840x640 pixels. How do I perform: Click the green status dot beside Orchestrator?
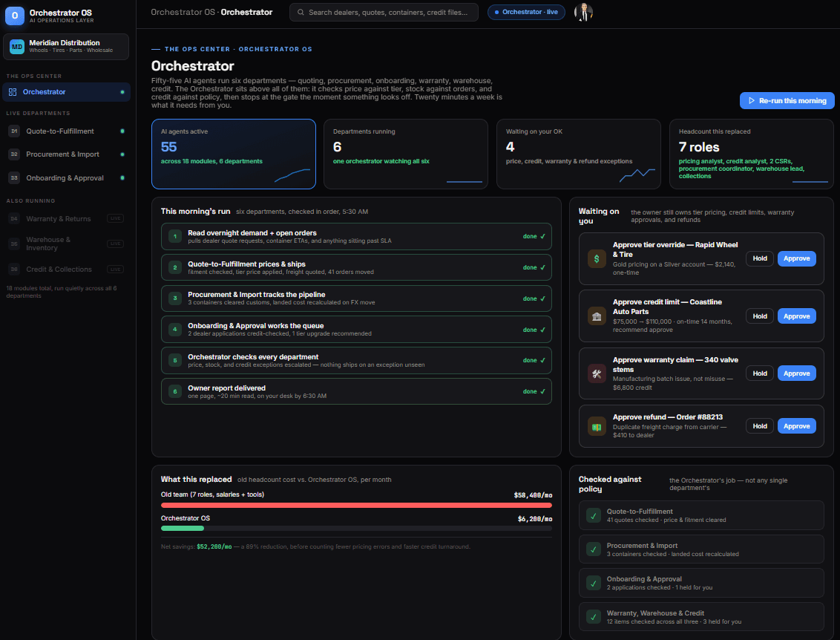(x=122, y=92)
